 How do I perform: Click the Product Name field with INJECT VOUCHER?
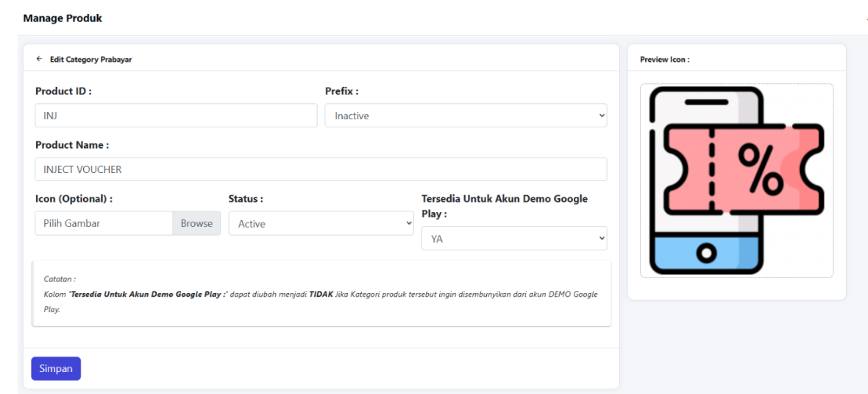tap(321, 169)
